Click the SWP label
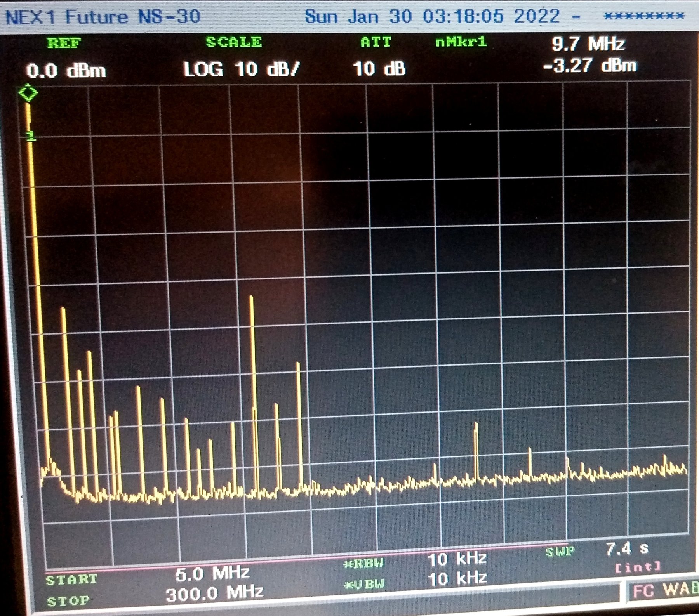This screenshot has height=616, width=699. (x=560, y=552)
